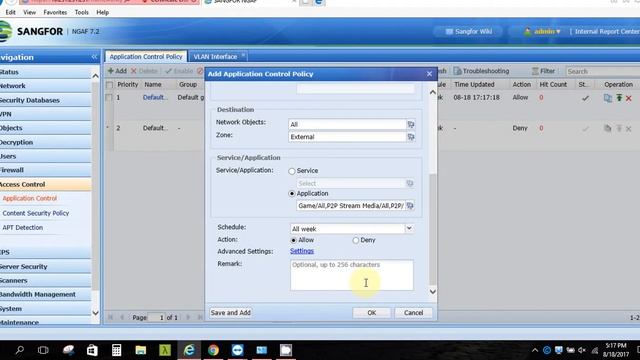Open APT Detection in sidebar
The image size is (640, 360).
click(22, 227)
